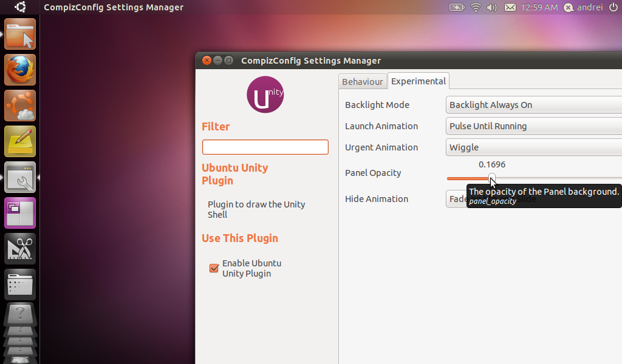Open the battery indicator in top panel
The height and width of the screenshot is (364, 622).
(x=457, y=7)
